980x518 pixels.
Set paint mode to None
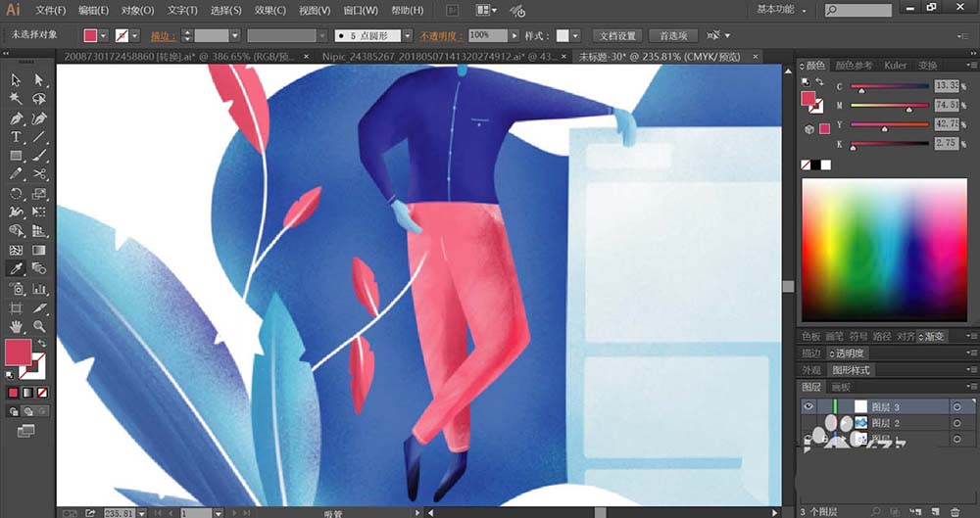click(x=42, y=393)
